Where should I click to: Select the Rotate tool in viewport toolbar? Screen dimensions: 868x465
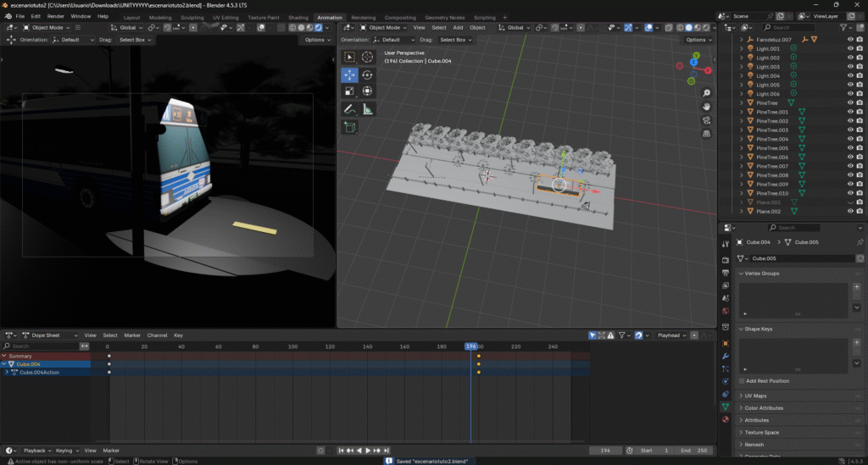pos(367,75)
